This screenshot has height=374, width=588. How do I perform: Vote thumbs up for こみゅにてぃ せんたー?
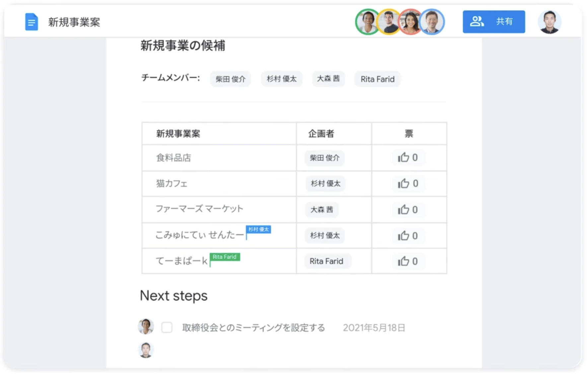point(408,236)
